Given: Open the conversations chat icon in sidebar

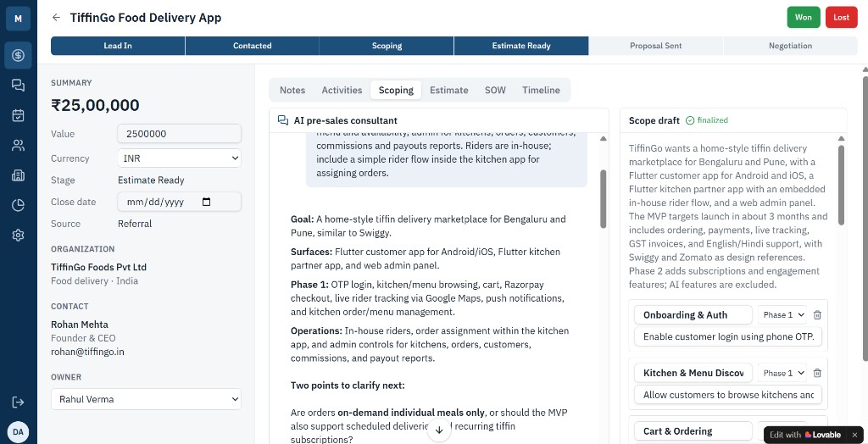Looking at the screenshot, I should tap(19, 86).
